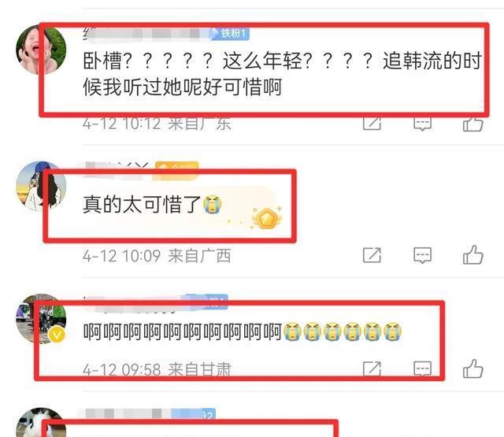This screenshot has height=437, width=504.
Task: Like the comment from 广东
Action: click(x=472, y=124)
